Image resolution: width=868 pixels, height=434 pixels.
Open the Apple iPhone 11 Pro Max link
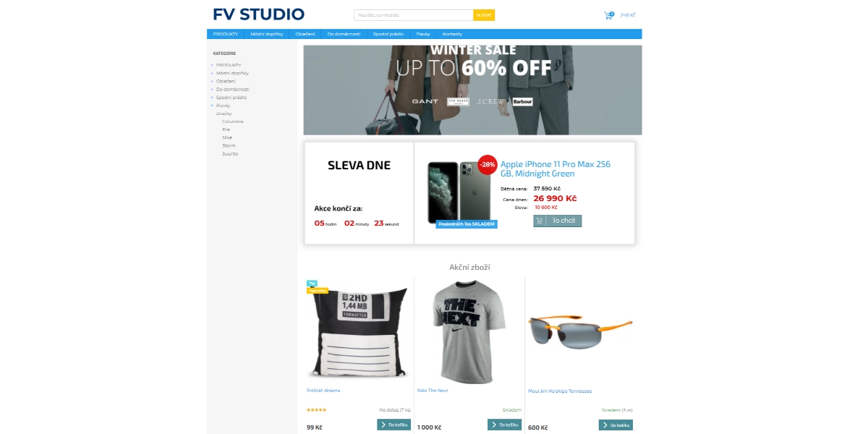pos(555,169)
